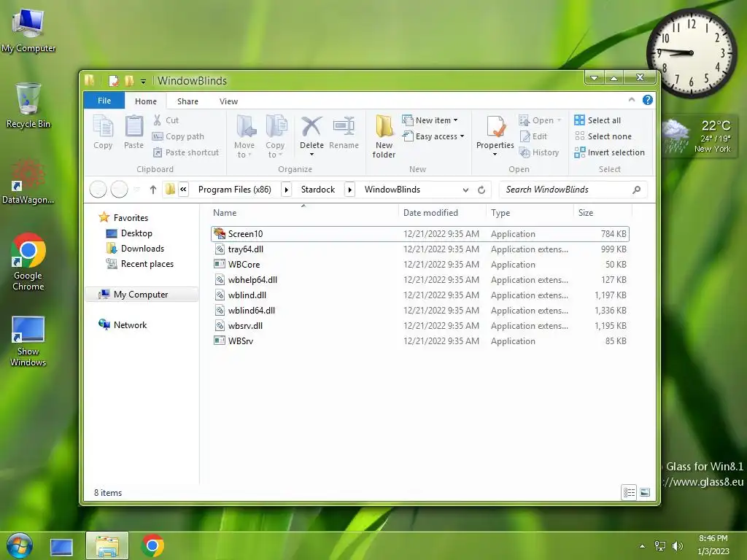747x560 pixels.
Task: Sort by the Size column header
Action: 603,213
